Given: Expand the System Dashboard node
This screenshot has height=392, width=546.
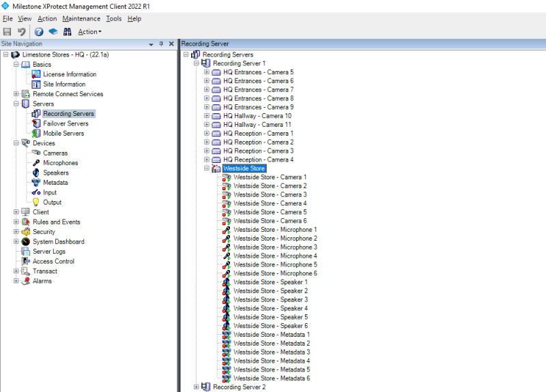Looking at the screenshot, I should (x=16, y=241).
